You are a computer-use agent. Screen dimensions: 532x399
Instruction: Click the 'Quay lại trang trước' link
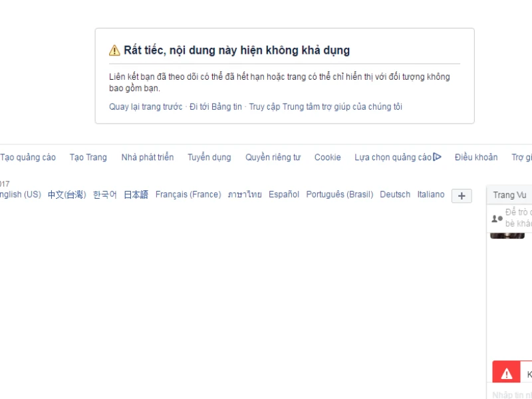(146, 107)
